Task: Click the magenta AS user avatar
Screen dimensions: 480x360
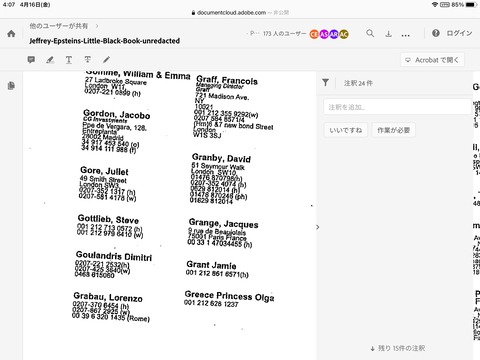Action: [324, 34]
